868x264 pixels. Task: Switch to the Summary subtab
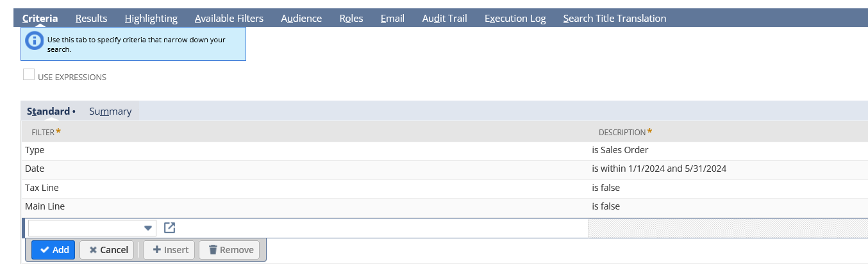(x=110, y=111)
